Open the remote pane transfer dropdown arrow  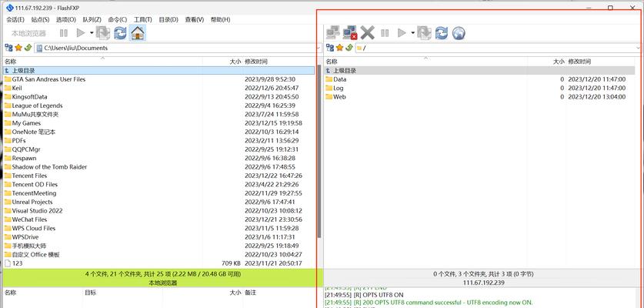click(412, 33)
